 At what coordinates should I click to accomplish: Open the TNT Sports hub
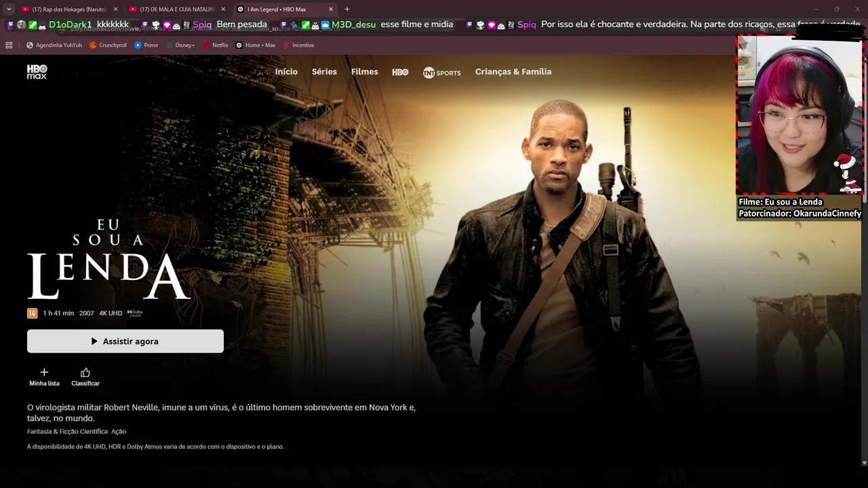(441, 73)
